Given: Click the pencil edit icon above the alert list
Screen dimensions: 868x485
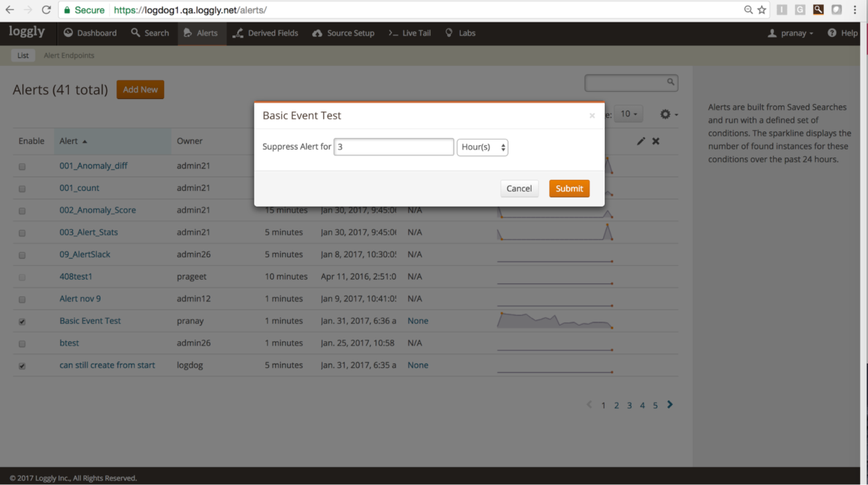Looking at the screenshot, I should click(x=641, y=141).
